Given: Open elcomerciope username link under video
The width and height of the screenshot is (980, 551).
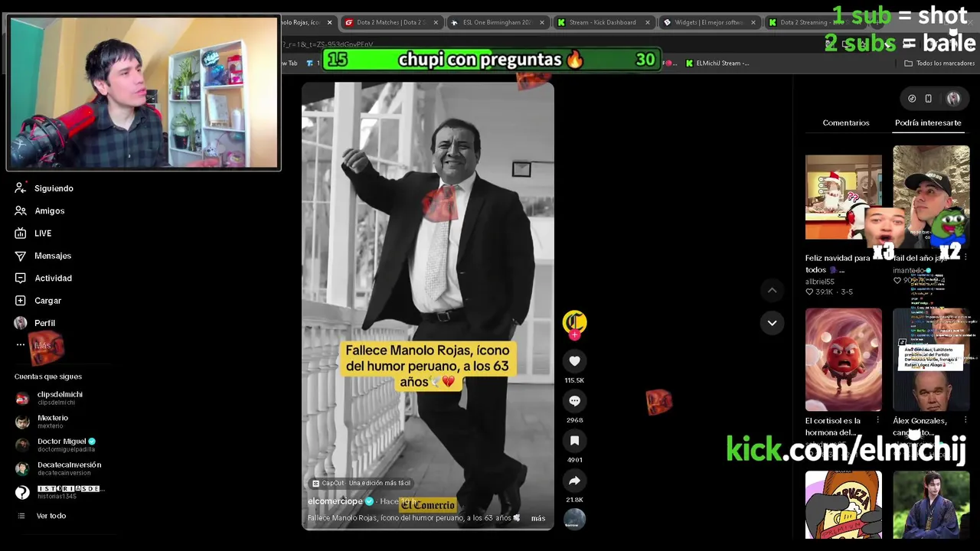Looking at the screenshot, I should 335,501.
